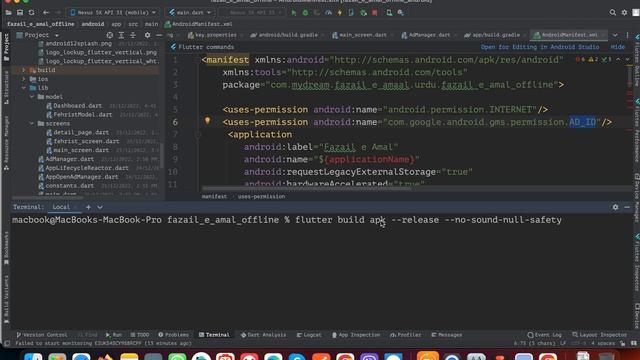Minimize the Terminal panel
The image size is (640, 360).
click(x=627, y=207)
